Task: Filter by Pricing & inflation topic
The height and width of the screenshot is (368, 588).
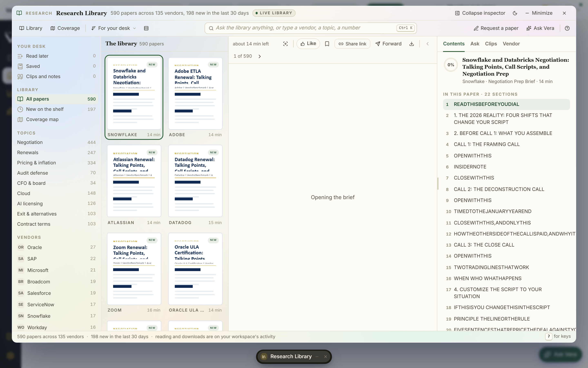Action: 56,163
